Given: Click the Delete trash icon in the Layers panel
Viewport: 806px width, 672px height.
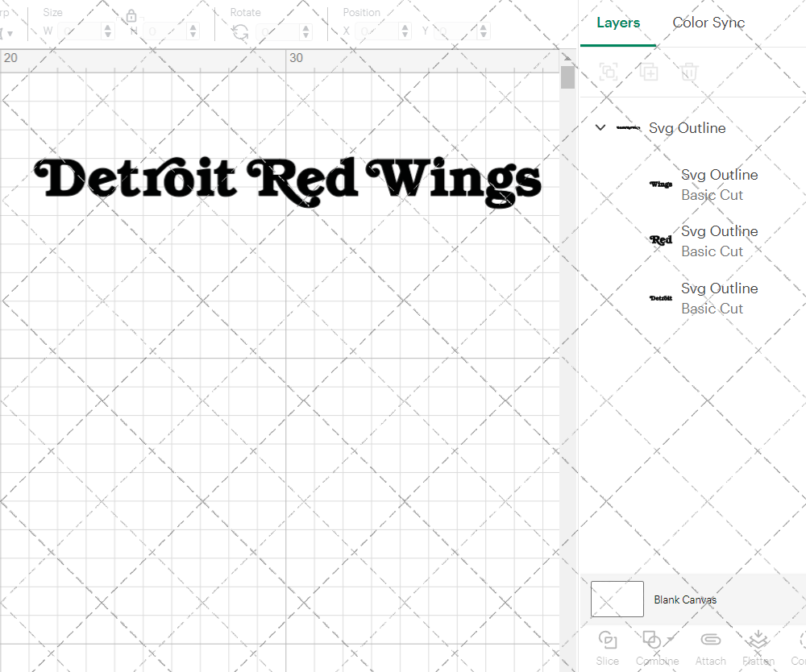Looking at the screenshot, I should (x=688, y=72).
